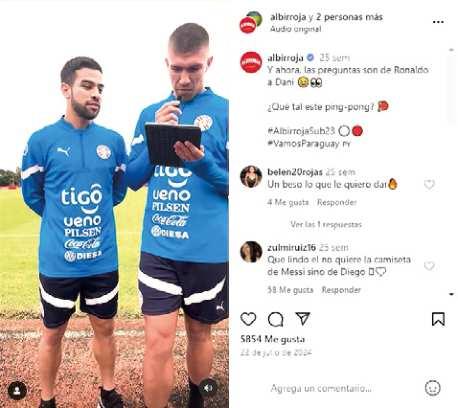Expand "Ver las 1 respuestas"
Image resolution: width=458 pixels, height=408 pixels.
pyautogui.click(x=326, y=224)
